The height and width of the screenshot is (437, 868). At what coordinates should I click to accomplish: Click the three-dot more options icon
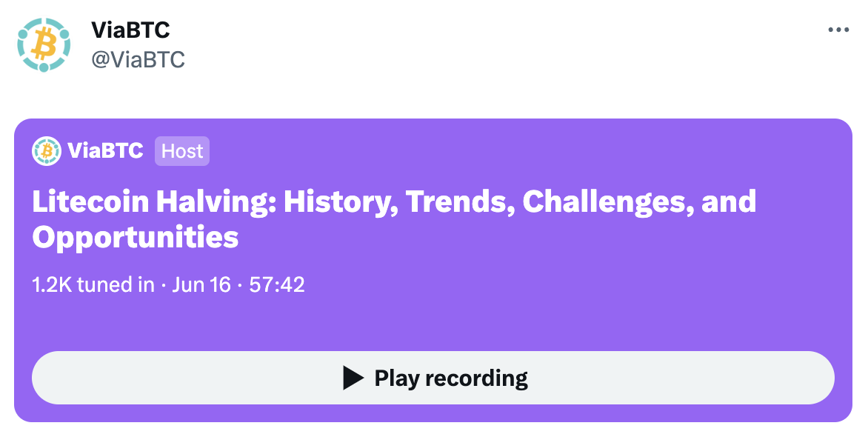[838, 30]
